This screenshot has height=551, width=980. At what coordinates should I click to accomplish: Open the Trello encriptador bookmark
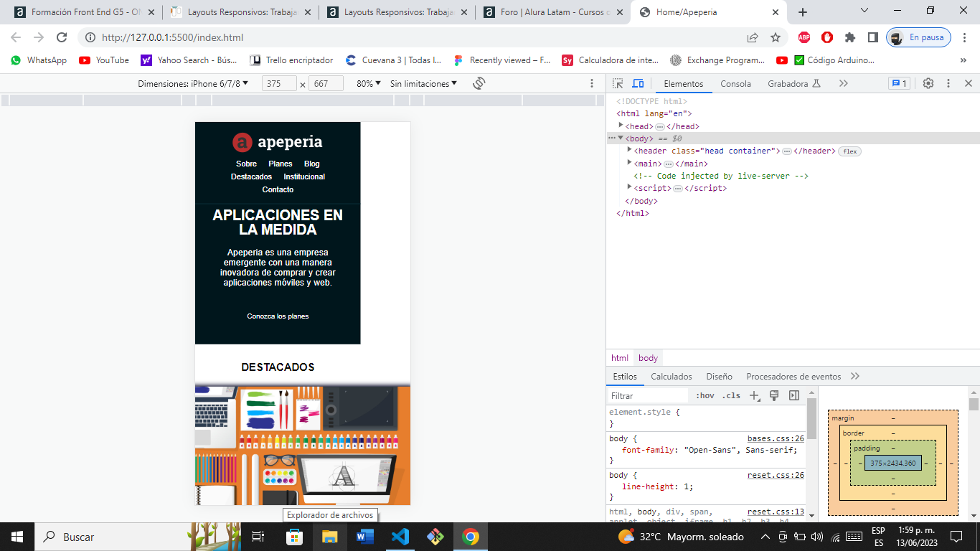[291, 60]
